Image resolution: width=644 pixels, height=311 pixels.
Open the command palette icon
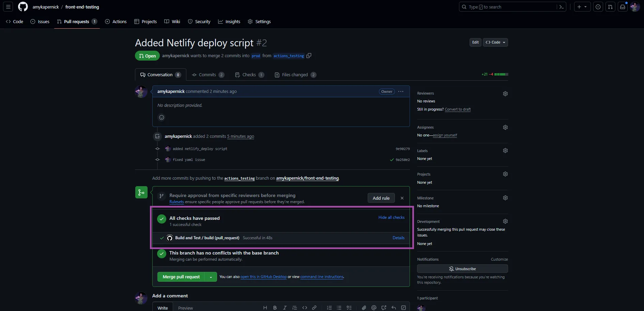[561, 7]
